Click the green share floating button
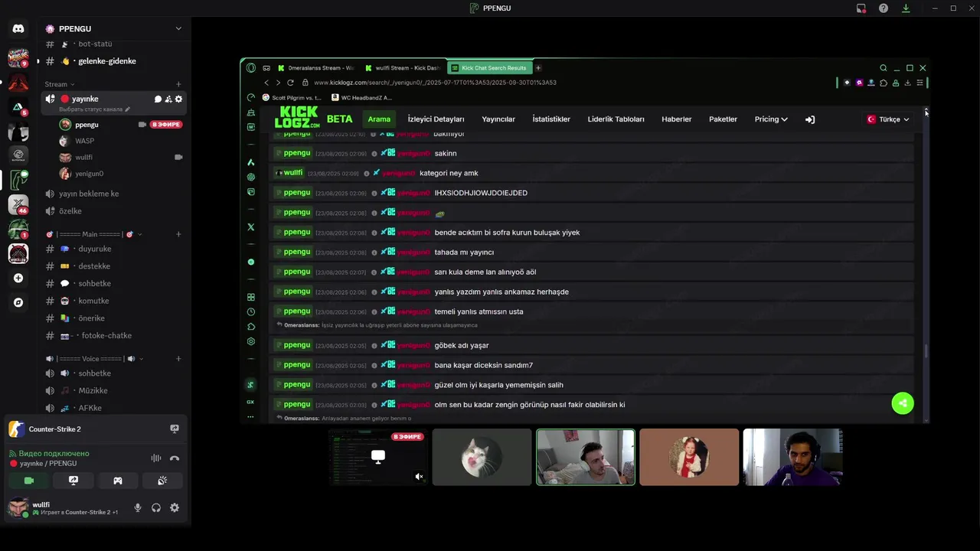This screenshot has width=980, height=551. click(x=903, y=403)
